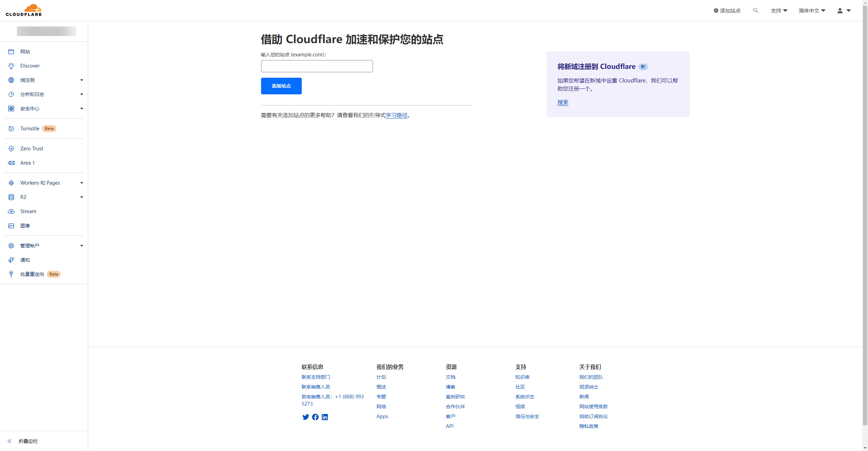The width and height of the screenshot is (868, 451).
Task: Click the Discover lightbulb icon
Action: click(x=11, y=66)
